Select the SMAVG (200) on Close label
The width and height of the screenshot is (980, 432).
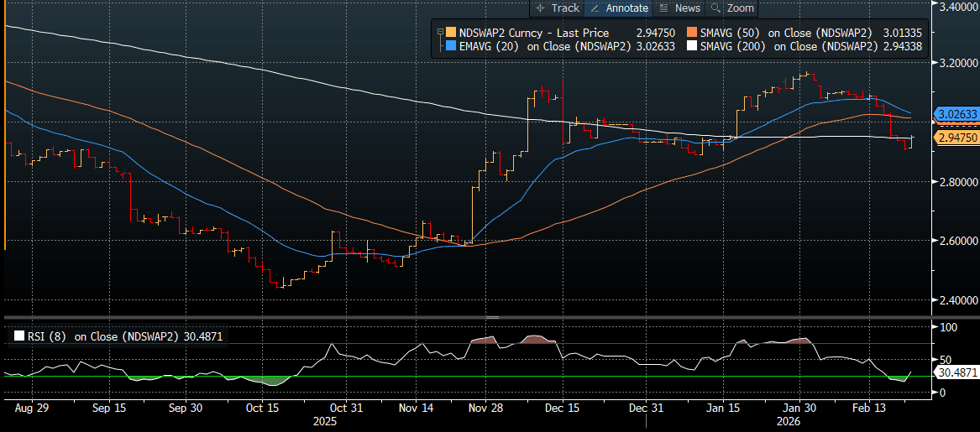(788, 46)
